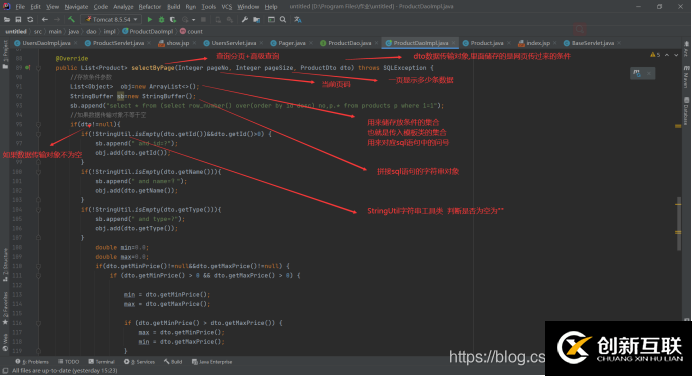Screen dimensions: 692x376
Task: Toggle the Web side panel
Action: [5, 342]
